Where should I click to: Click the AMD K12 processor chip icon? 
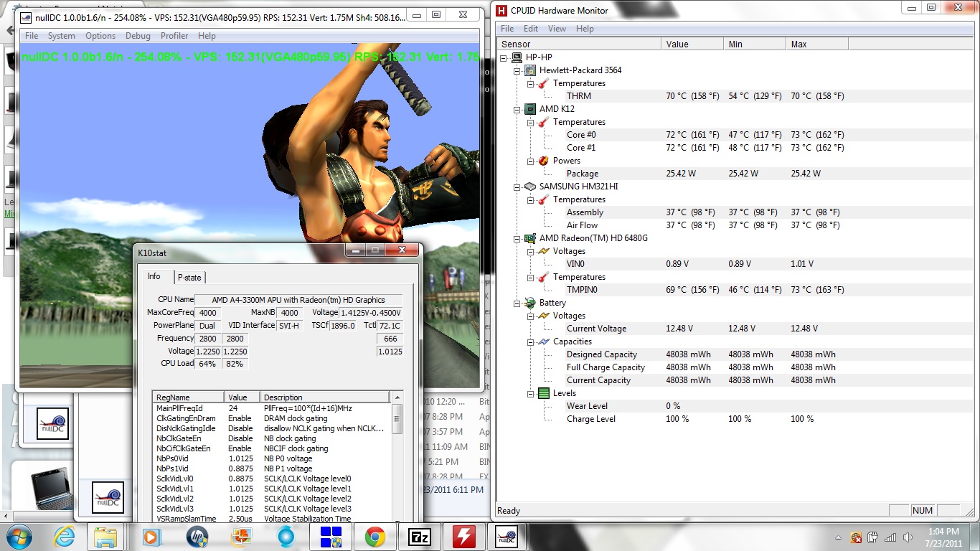[x=530, y=109]
